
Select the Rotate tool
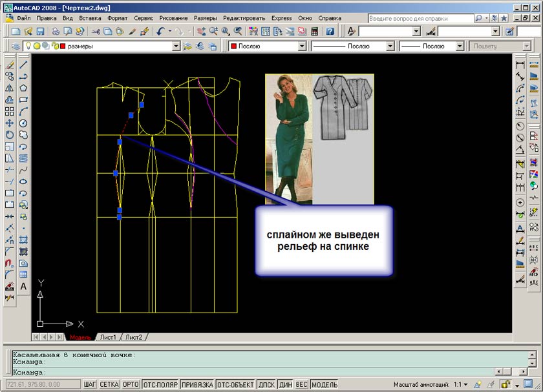(10, 134)
